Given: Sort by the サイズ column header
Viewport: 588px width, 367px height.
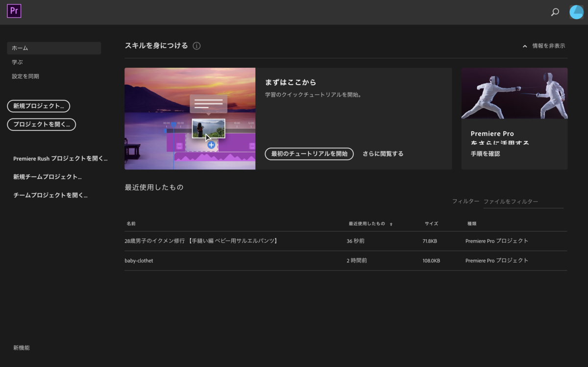Looking at the screenshot, I should click(431, 223).
